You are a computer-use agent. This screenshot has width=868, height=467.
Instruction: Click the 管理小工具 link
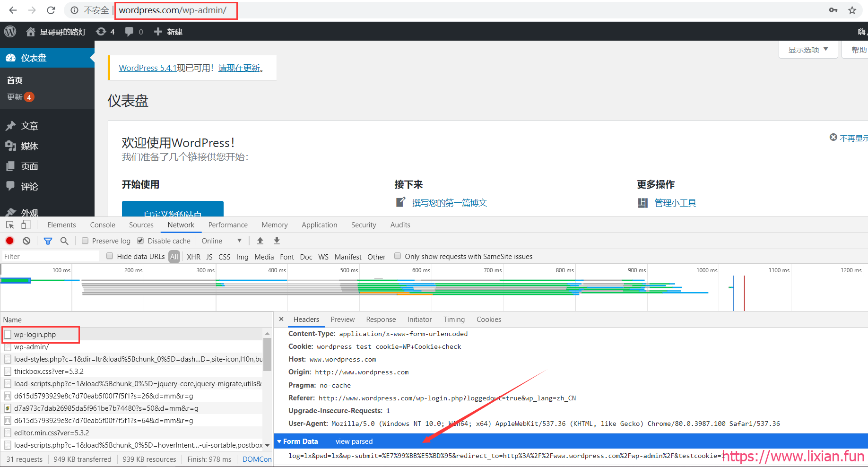[x=675, y=203]
